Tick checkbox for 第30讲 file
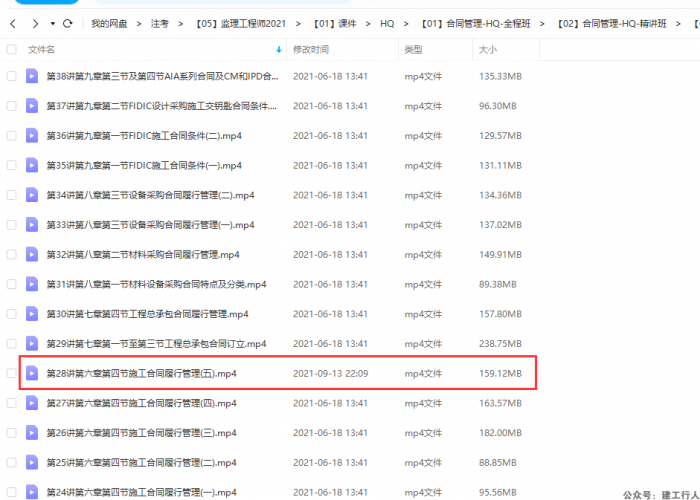 coord(12,314)
